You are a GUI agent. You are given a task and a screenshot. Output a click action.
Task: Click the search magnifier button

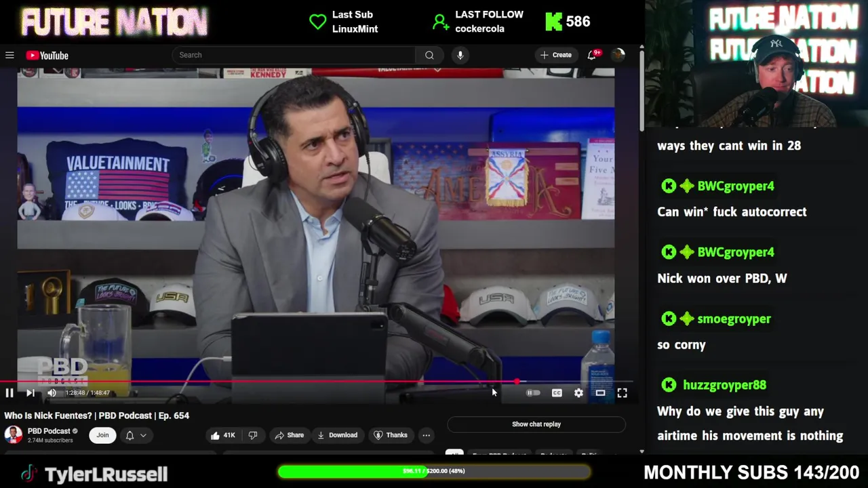[x=429, y=55]
